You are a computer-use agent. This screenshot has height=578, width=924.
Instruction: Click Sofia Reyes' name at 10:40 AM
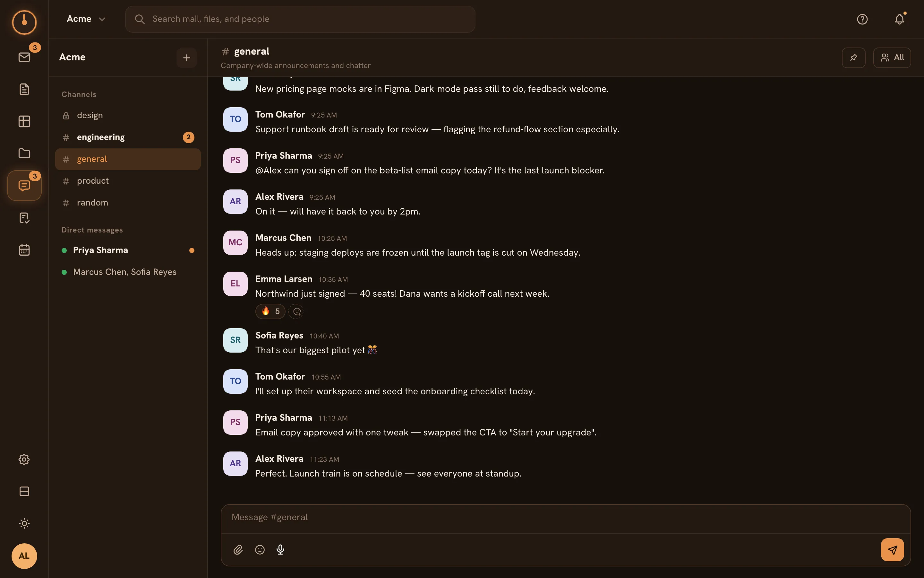pyautogui.click(x=279, y=335)
